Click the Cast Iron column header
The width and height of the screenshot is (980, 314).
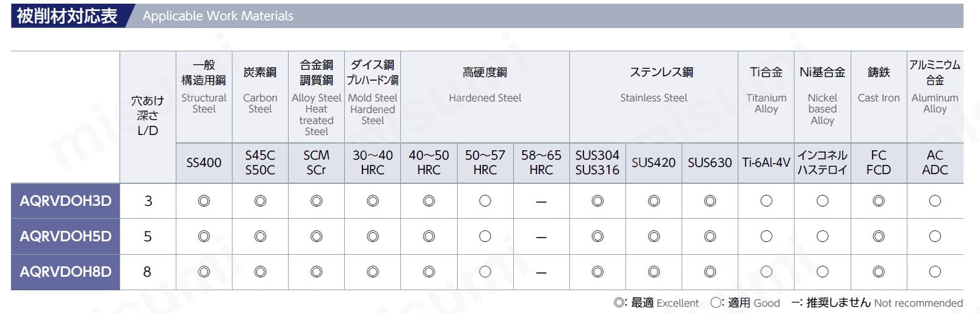(x=879, y=97)
